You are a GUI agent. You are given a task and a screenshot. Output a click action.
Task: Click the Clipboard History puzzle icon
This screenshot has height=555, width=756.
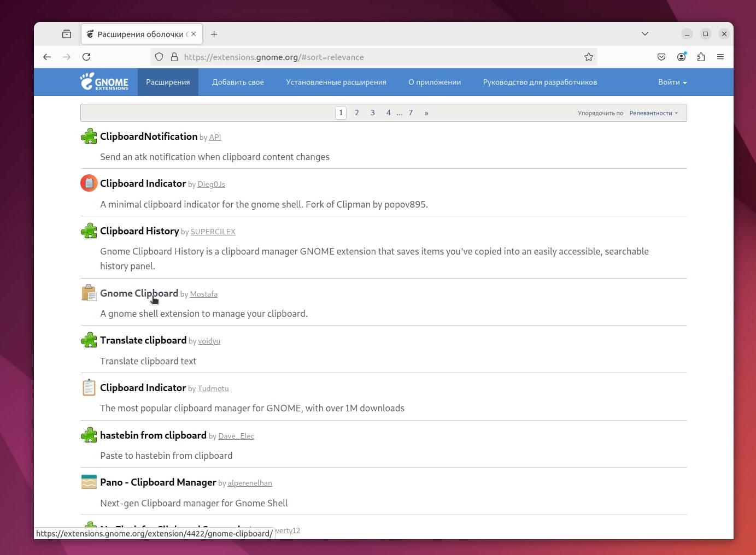[89, 231]
